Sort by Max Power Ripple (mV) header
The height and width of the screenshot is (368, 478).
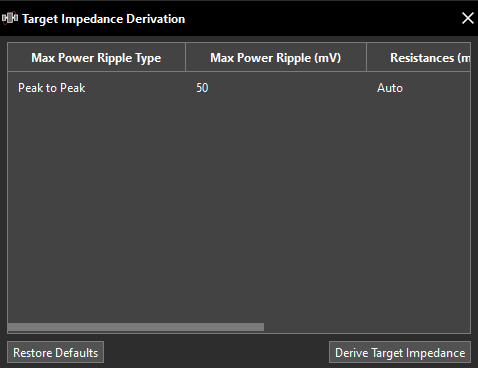click(x=276, y=58)
